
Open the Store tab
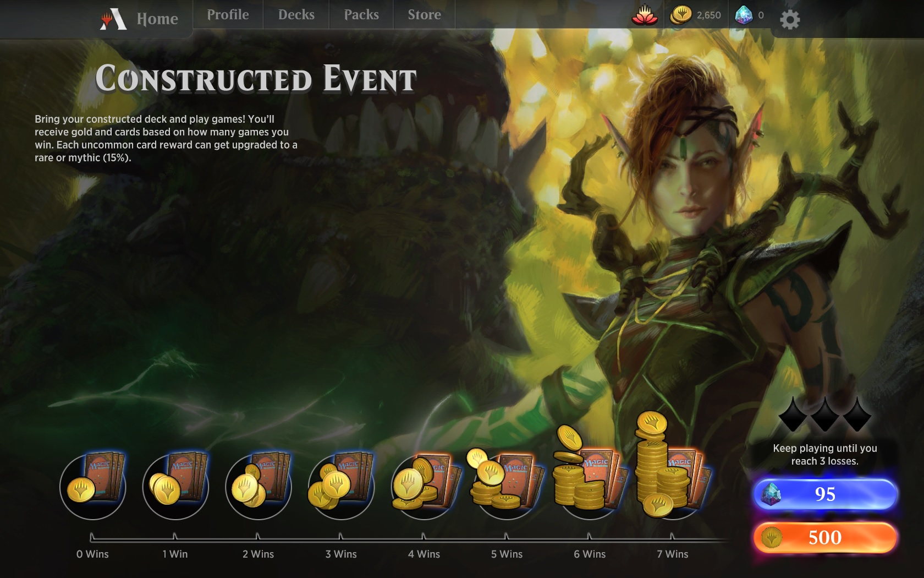(x=424, y=15)
